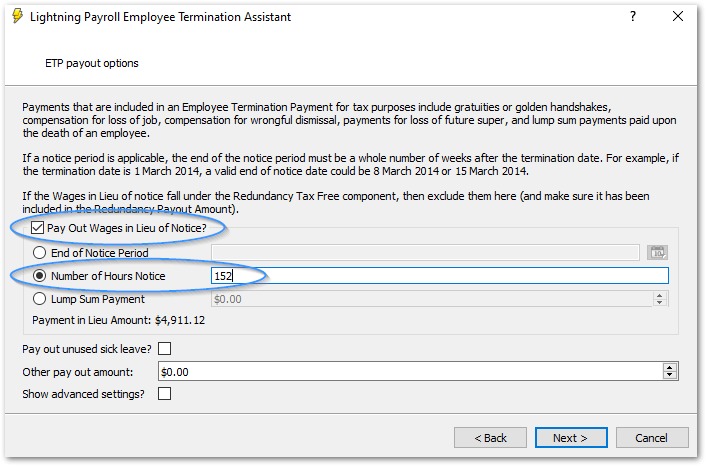The image size is (706, 466).
Task: Click the Payment in Lieu Amount $4,911.12 text
Action: [x=118, y=320]
